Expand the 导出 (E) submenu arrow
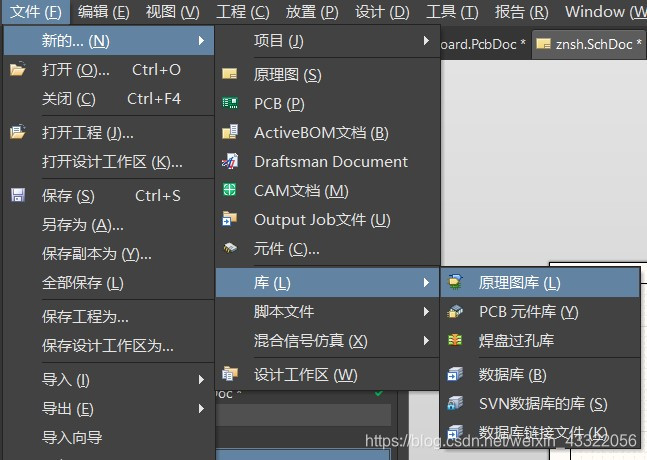647x460 pixels. 201,408
